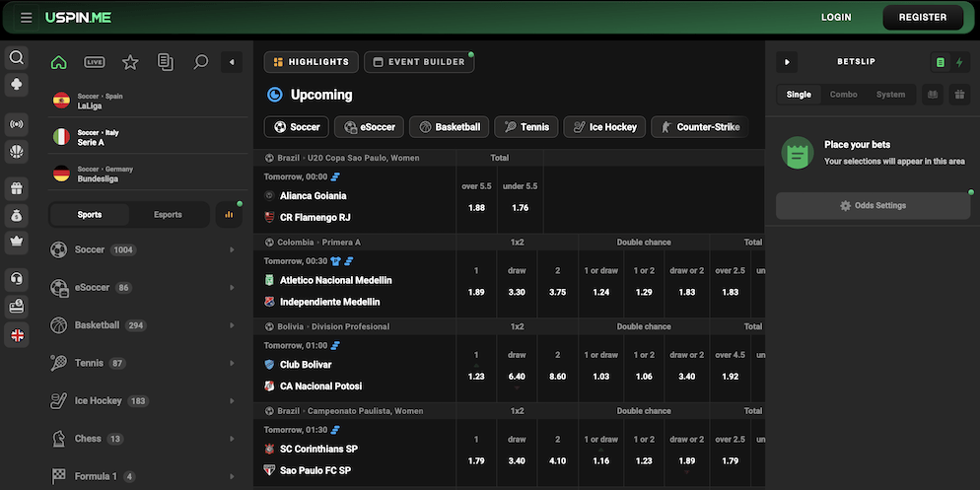Screen dimensions: 980x490
Task: Open VIP crown icon in left rail
Action: 17,243
